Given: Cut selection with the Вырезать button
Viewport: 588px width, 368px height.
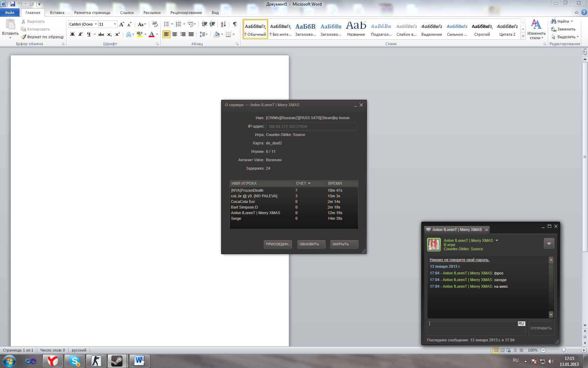Looking at the screenshot, I should (33, 21).
